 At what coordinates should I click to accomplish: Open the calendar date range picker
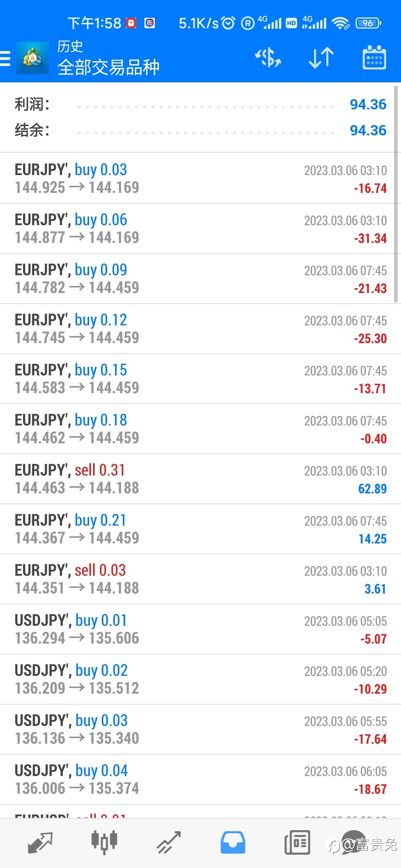[x=374, y=58]
